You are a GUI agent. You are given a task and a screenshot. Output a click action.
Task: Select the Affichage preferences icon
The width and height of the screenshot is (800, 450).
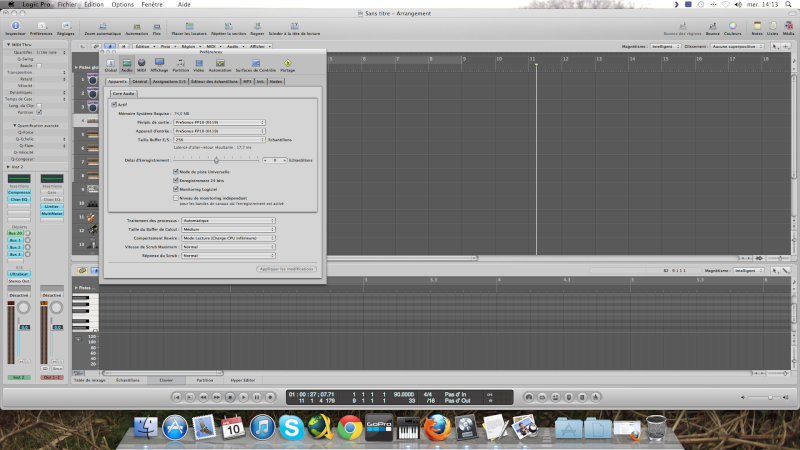pyautogui.click(x=161, y=64)
